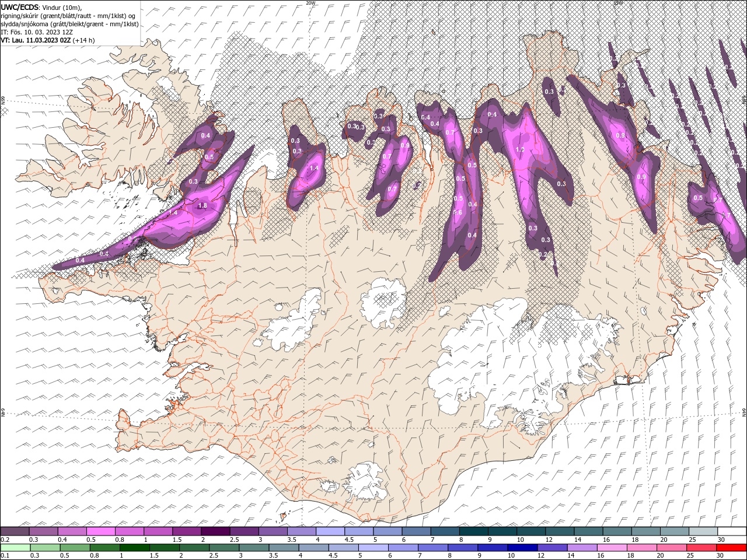Pick the upper scale swatch starting at 0.8

point(130,531)
